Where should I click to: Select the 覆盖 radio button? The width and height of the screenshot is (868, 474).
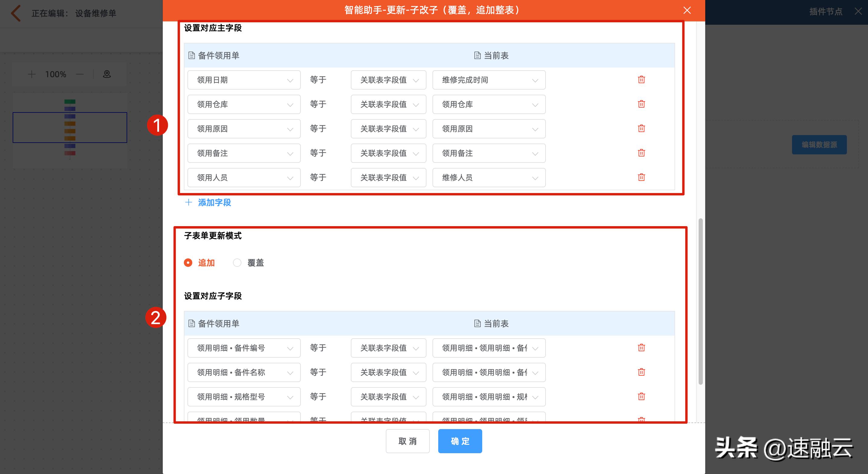tap(237, 263)
